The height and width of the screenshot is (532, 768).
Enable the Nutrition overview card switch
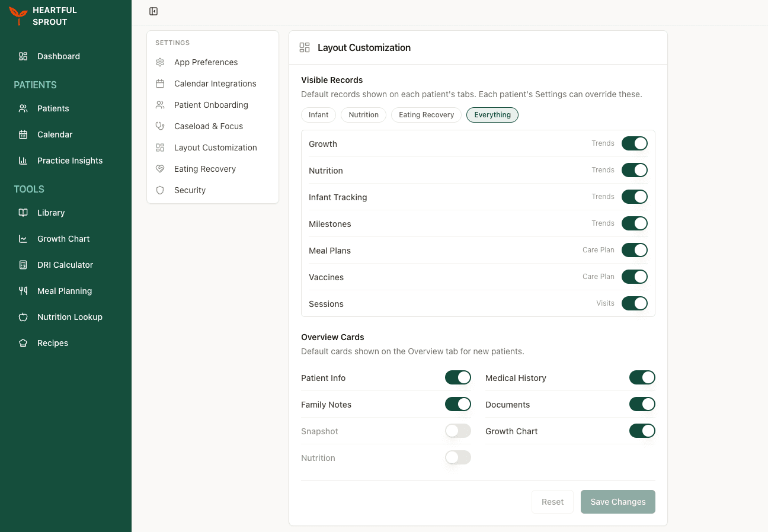coord(458,457)
